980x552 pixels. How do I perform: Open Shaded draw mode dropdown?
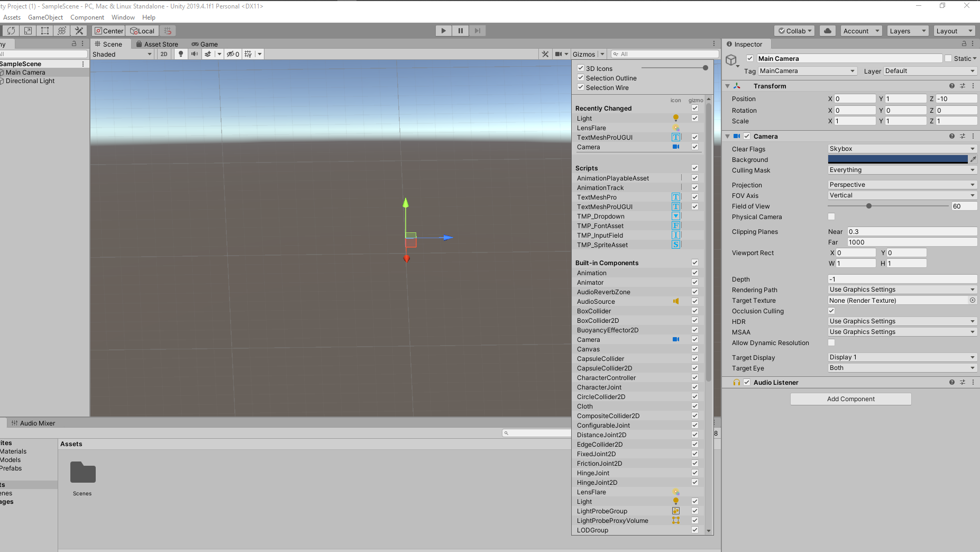[x=122, y=54]
